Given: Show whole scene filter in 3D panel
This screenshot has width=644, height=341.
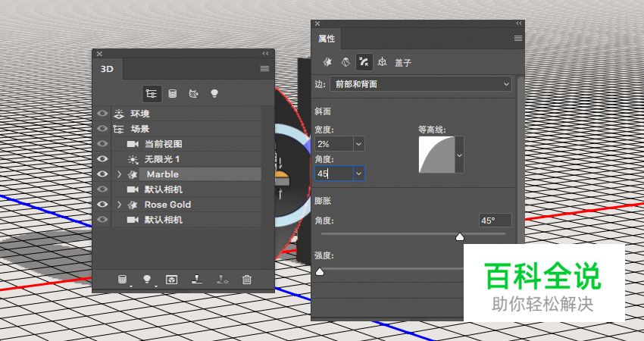Looking at the screenshot, I should (152, 94).
